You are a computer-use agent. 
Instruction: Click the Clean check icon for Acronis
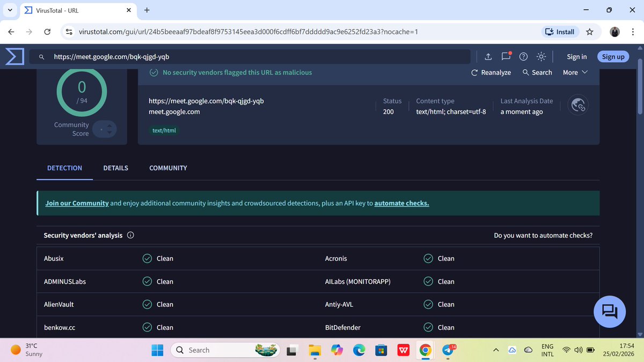point(428,258)
